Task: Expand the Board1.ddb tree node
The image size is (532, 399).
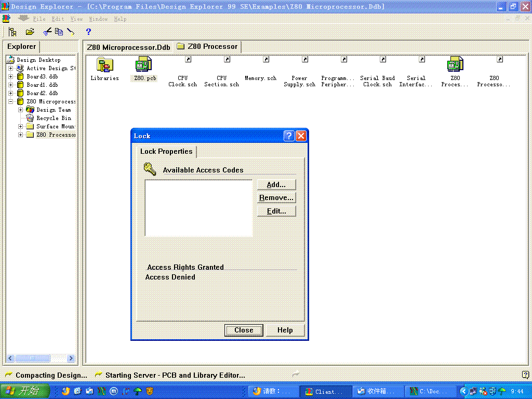Action: click(10, 85)
